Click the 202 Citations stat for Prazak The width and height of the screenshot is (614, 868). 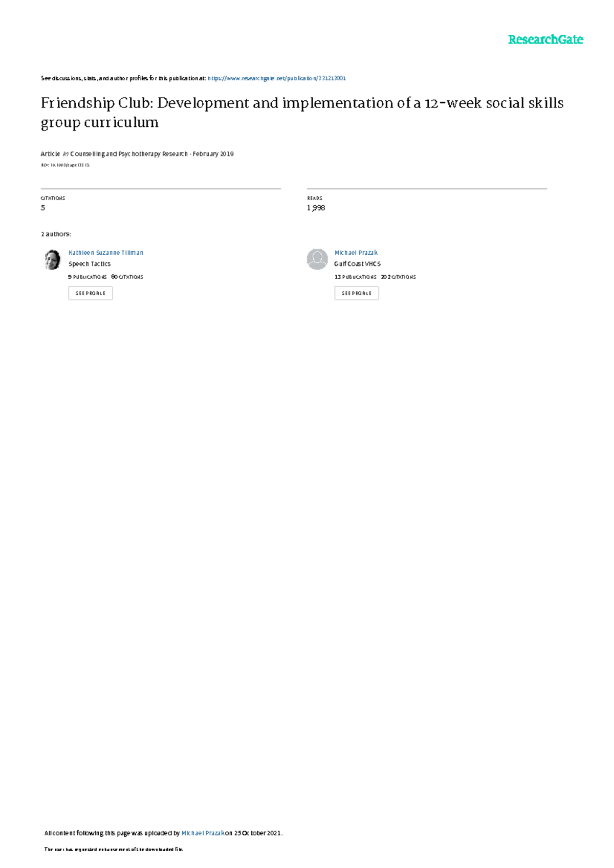click(398, 277)
